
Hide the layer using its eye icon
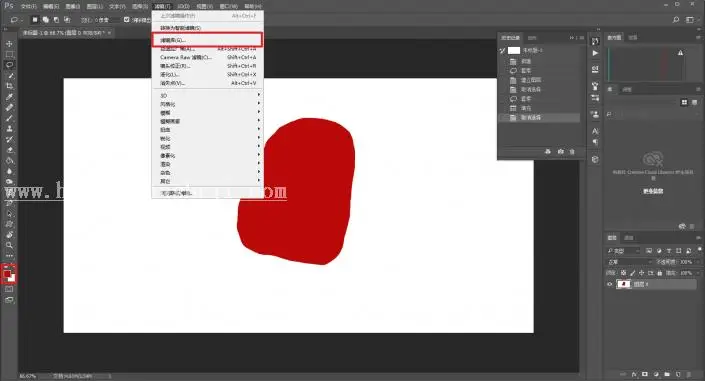click(x=610, y=284)
